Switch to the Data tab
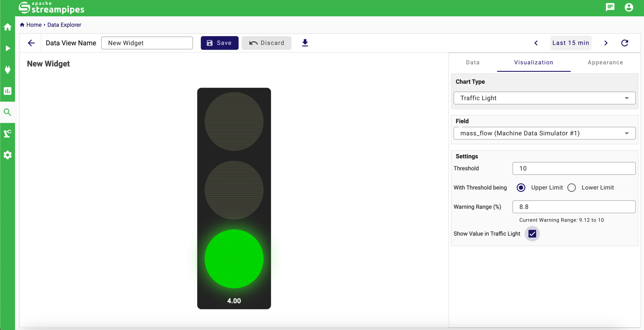Image resolution: width=644 pixels, height=330 pixels. click(473, 63)
